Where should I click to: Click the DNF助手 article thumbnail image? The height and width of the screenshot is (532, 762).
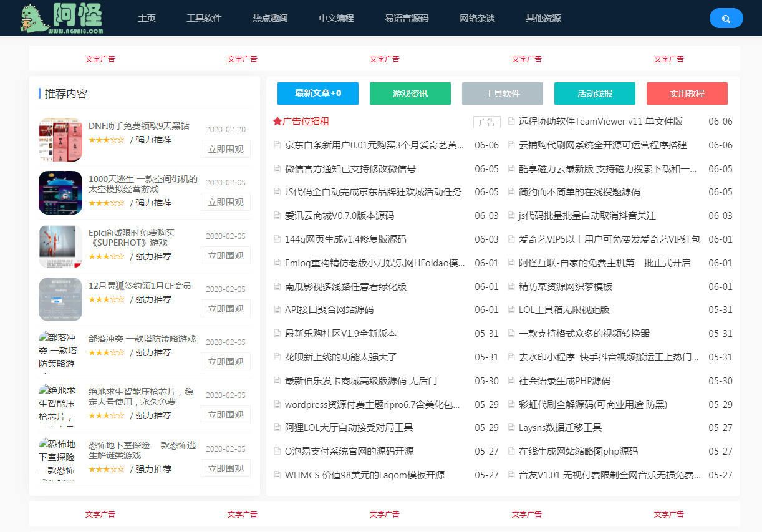(60, 139)
